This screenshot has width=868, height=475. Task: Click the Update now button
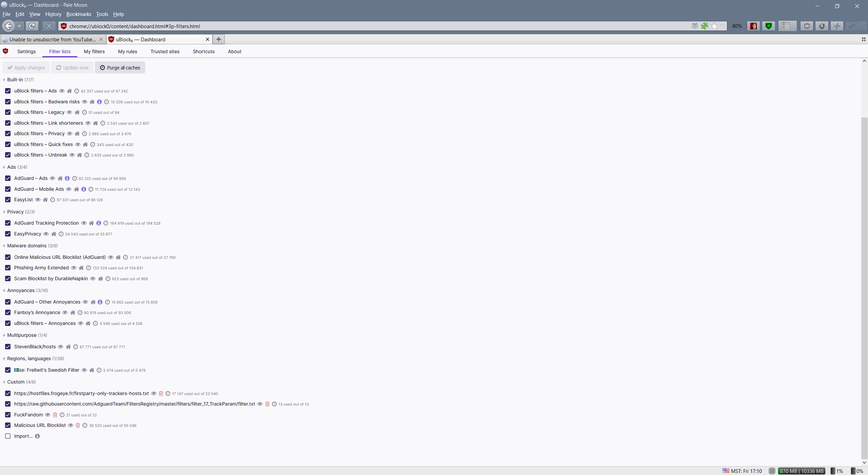[72, 68]
